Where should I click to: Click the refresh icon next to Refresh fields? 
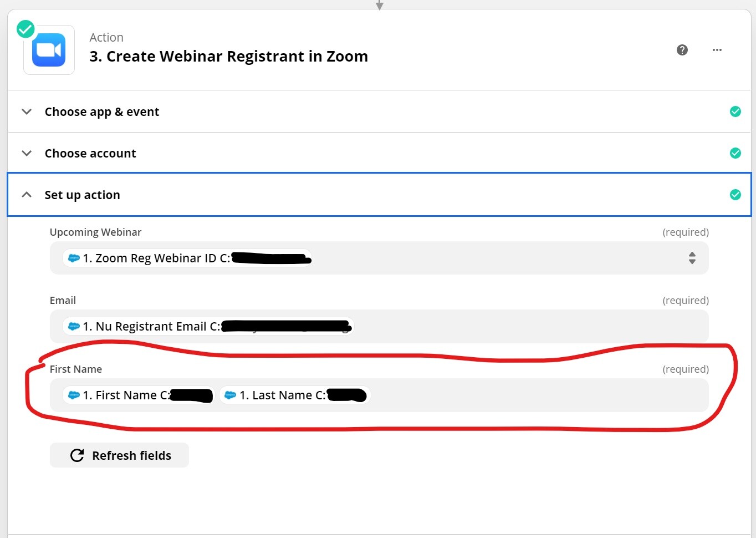(76, 455)
